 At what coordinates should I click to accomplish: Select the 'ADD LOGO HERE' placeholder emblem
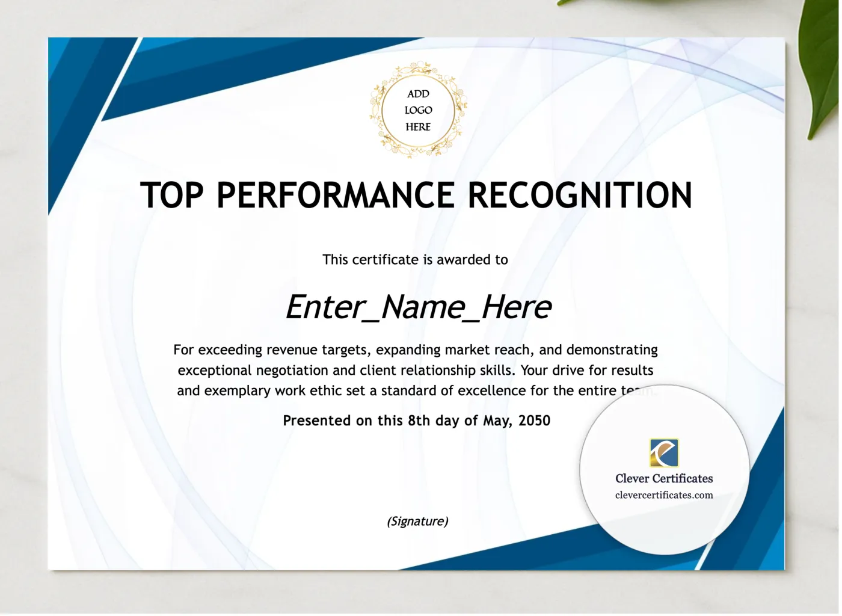coord(418,110)
